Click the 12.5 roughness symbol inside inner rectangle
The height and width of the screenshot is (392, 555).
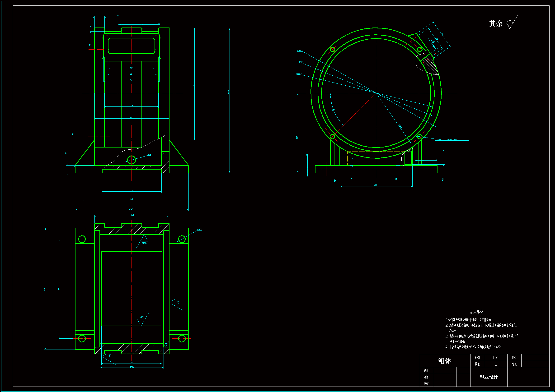tap(141, 321)
